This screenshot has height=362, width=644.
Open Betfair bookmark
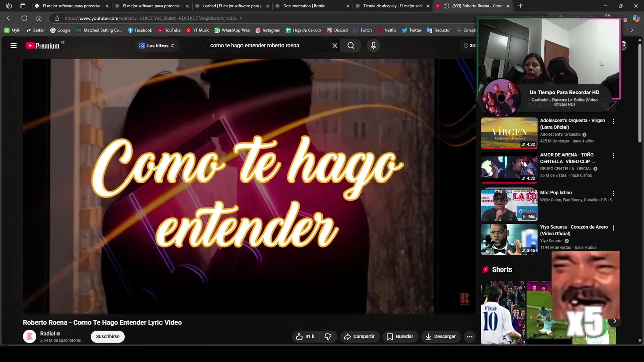point(35,30)
